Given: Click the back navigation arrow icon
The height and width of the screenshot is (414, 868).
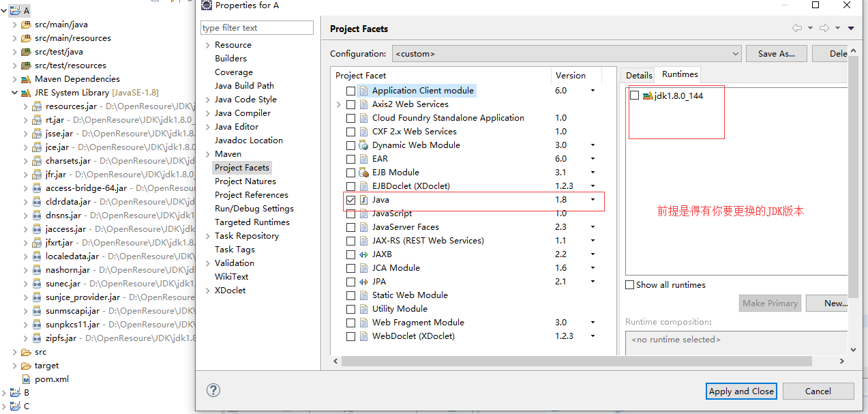Looking at the screenshot, I should point(796,28).
